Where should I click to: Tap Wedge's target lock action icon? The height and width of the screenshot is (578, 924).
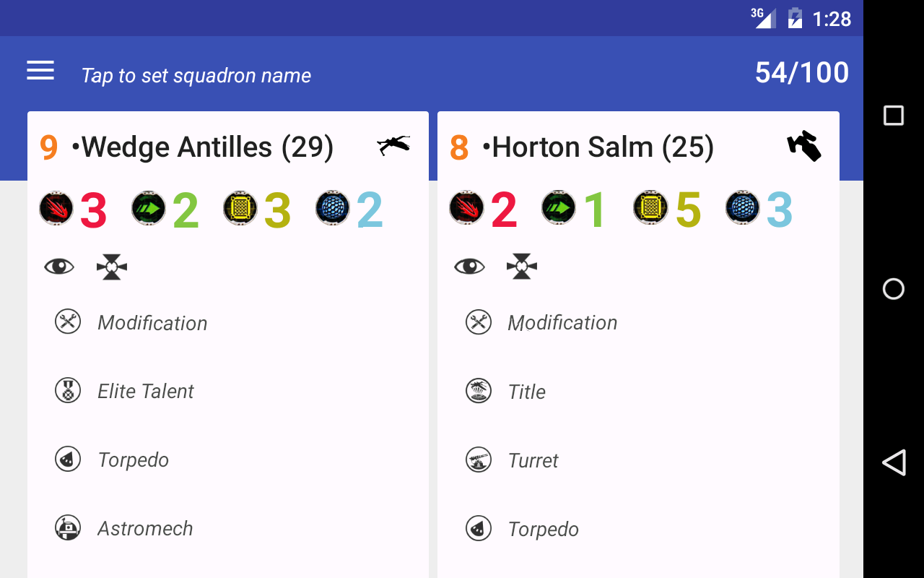click(112, 267)
